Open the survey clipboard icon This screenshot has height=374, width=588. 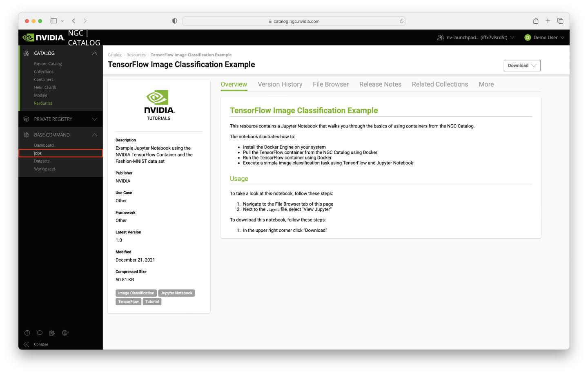click(x=52, y=333)
